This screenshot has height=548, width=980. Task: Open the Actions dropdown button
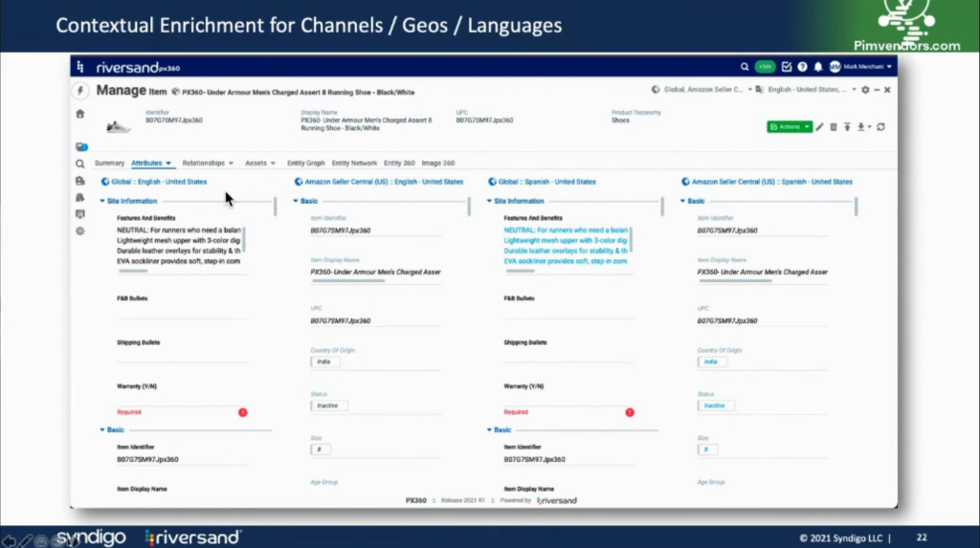790,127
